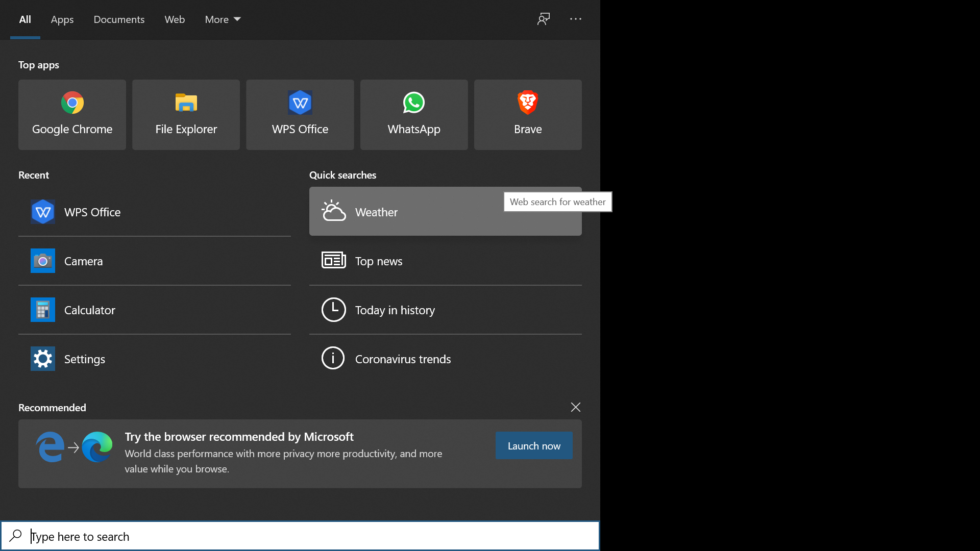Switch to the Documents tab
This screenshot has width=980, height=551.
[119, 19]
